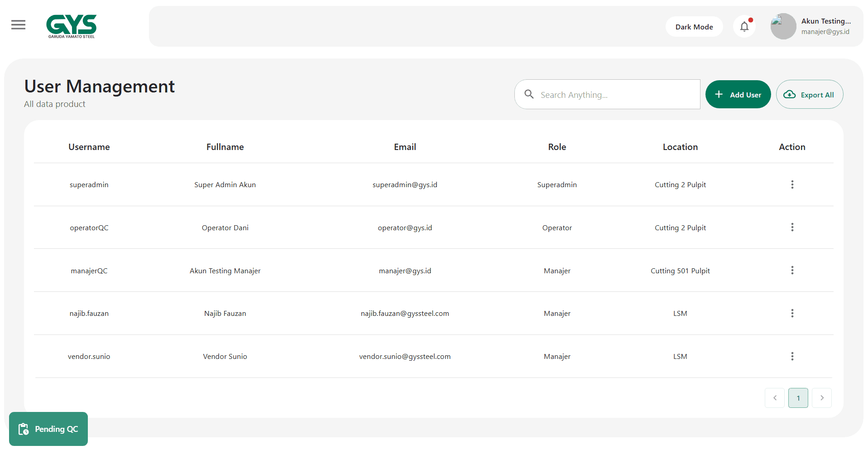This screenshot has height=455, width=868.
Task: Open the Akun Testing account menu
Action: [825, 26]
